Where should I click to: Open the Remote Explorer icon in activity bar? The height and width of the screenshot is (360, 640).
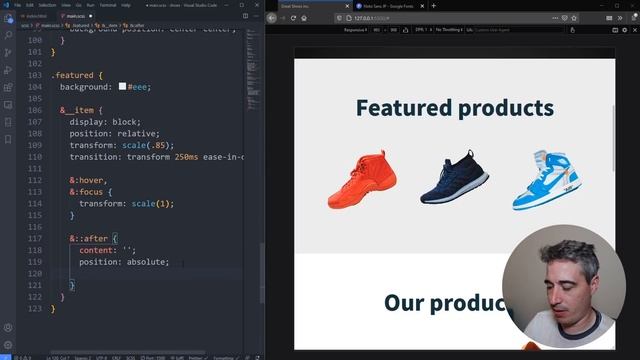tap(8, 105)
